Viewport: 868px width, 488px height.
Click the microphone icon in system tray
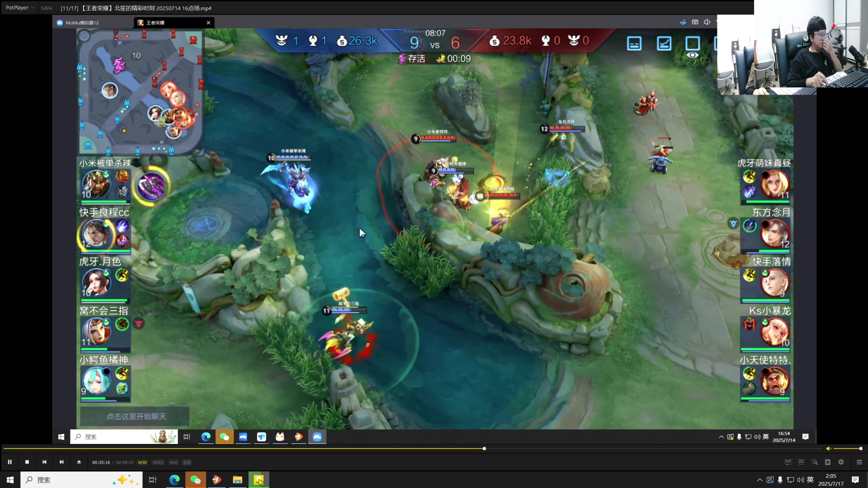click(780, 480)
